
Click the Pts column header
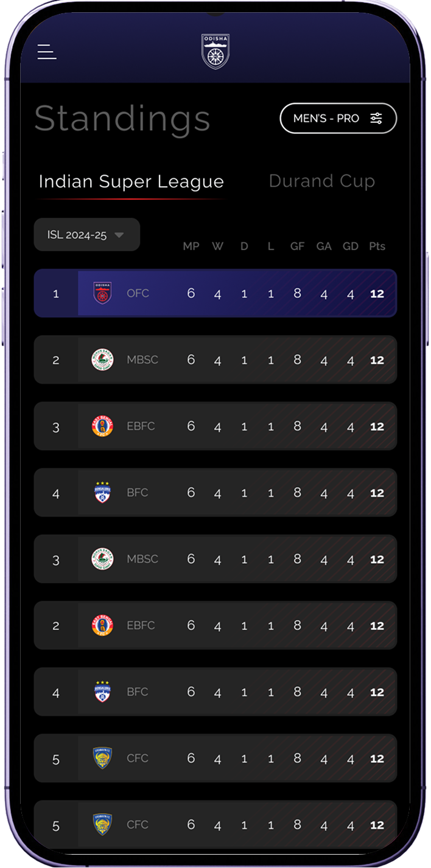377,246
